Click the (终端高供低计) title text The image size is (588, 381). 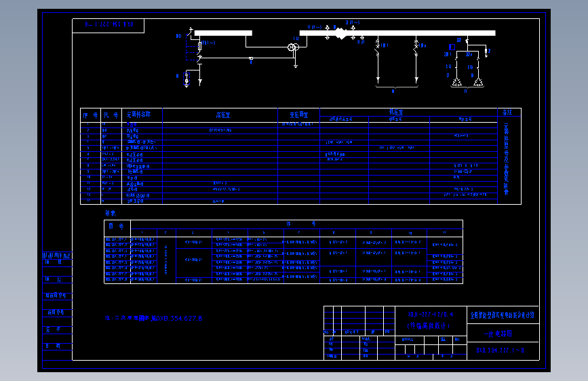click(428, 326)
